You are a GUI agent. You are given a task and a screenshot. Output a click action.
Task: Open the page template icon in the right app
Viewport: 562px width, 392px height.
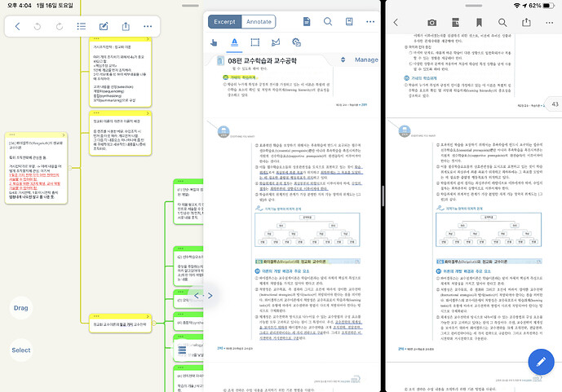pyautogui.click(x=455, y=23)
